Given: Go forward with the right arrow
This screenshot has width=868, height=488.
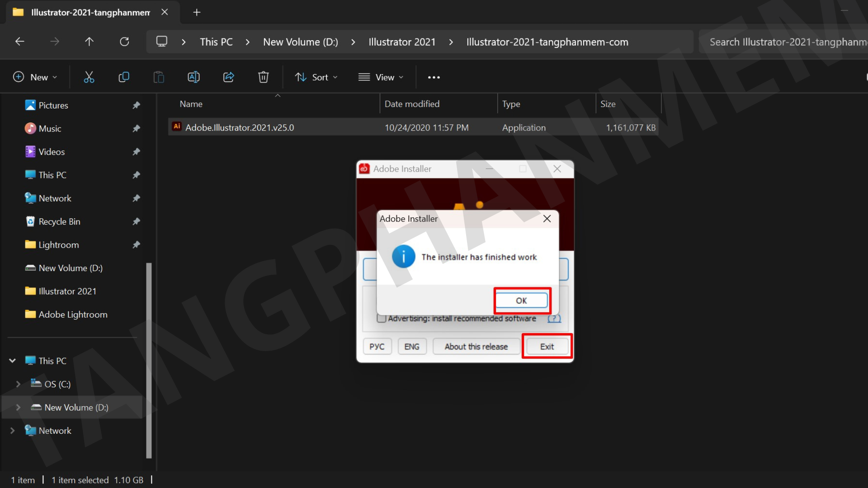Looking at the screenshot, I should [x=55, y=42].
